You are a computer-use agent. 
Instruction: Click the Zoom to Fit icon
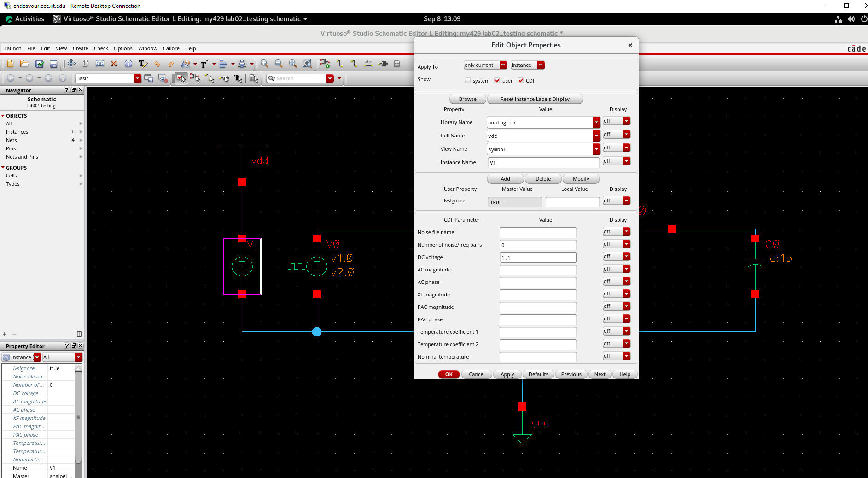293,64
